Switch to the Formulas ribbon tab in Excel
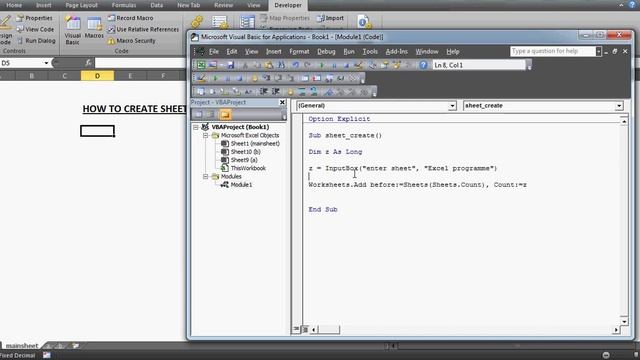The width and height of the screenshot is (640, 360). pyautogui.click(x=124, y=5)
